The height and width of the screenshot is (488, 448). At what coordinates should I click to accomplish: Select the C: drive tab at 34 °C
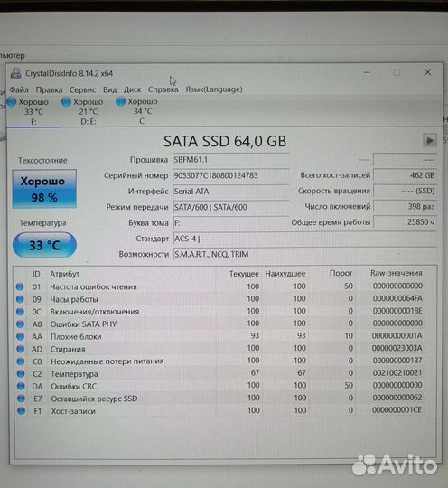143,111
